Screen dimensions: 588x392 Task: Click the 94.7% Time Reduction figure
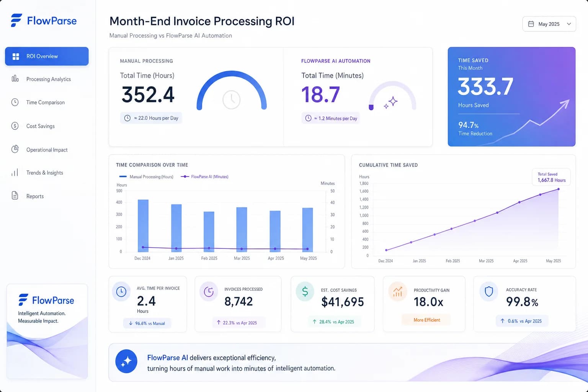(469, 125)
